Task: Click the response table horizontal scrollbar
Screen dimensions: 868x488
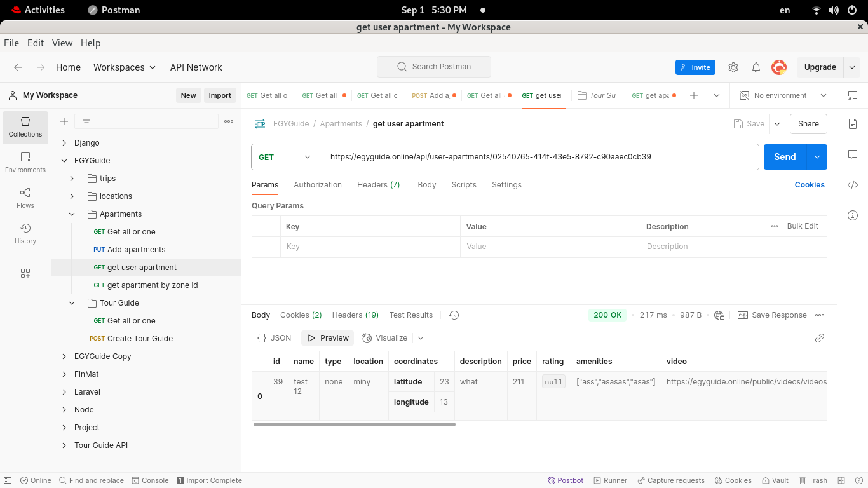Action: [x=355, y=424]
